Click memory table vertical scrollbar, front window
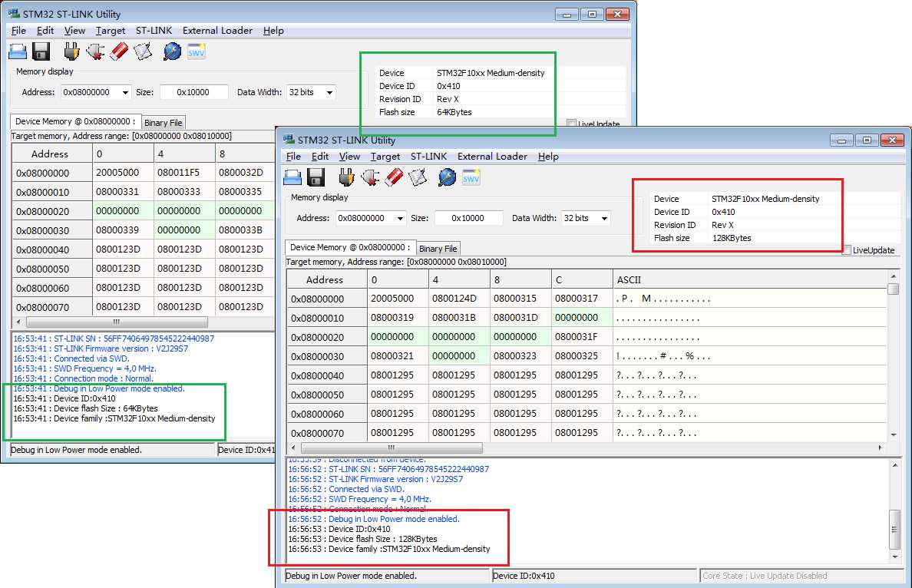 click(x=894, y=355)
